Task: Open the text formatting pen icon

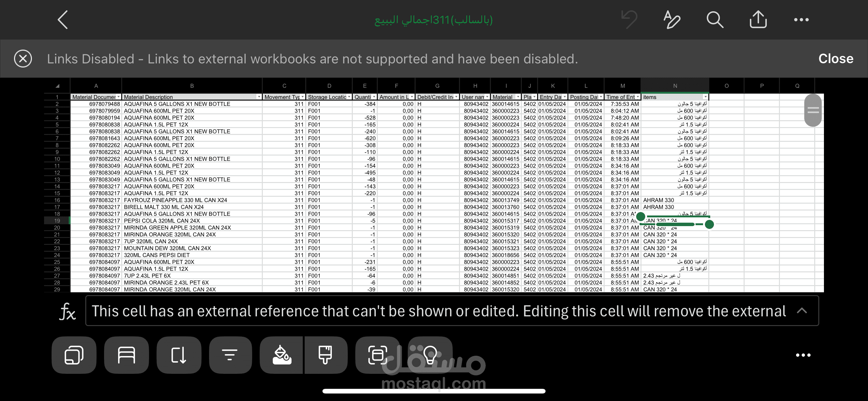Action: click(x=671, y=20)
